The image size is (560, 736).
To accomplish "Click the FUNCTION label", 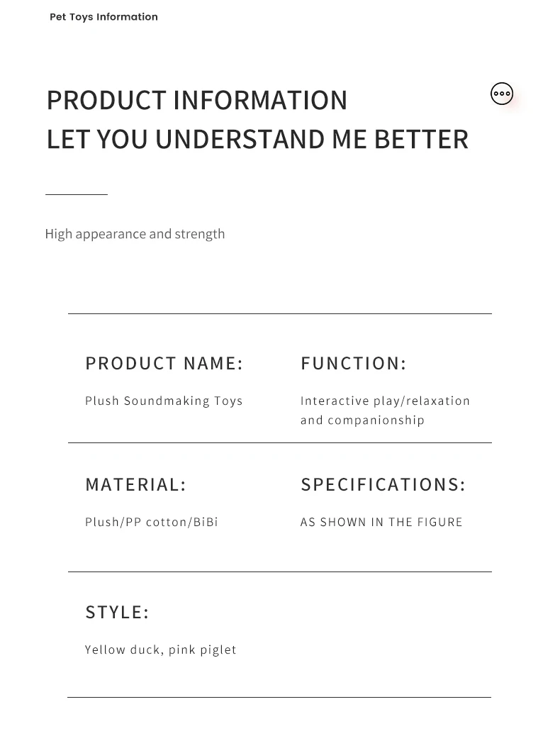I will click(354, 363).
